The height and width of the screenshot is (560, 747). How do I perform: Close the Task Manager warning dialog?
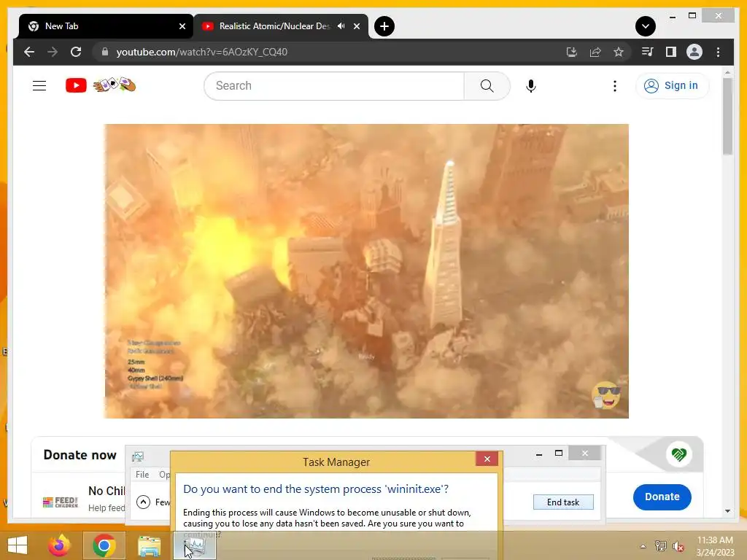487,459
